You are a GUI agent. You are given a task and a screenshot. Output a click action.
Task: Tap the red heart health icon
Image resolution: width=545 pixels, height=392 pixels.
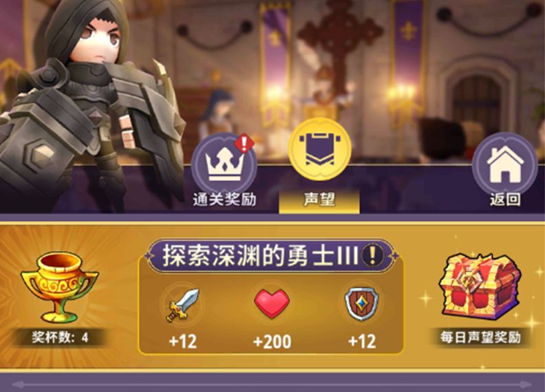pos(272,304)
